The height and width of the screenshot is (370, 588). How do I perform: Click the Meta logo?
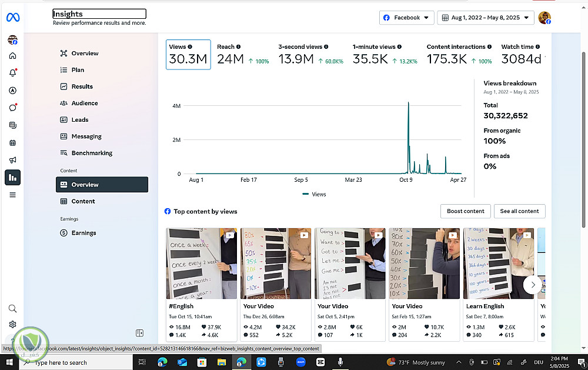click(13, 18)
